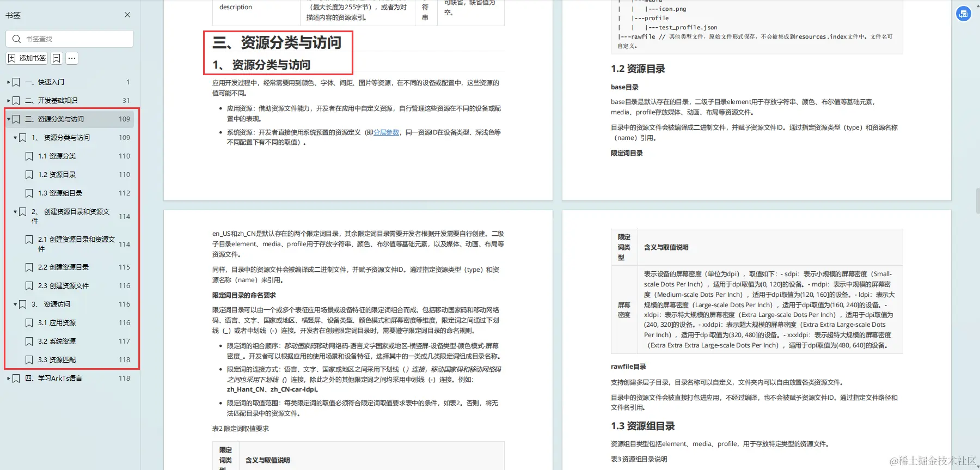Click bookmark icon of 2.2 创建资源目录

29,267
